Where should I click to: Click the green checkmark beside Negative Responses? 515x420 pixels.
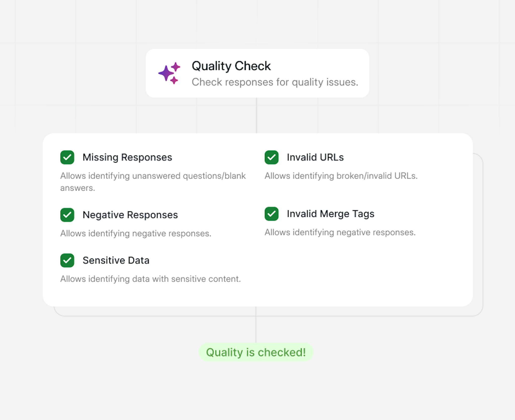(67, 215)
